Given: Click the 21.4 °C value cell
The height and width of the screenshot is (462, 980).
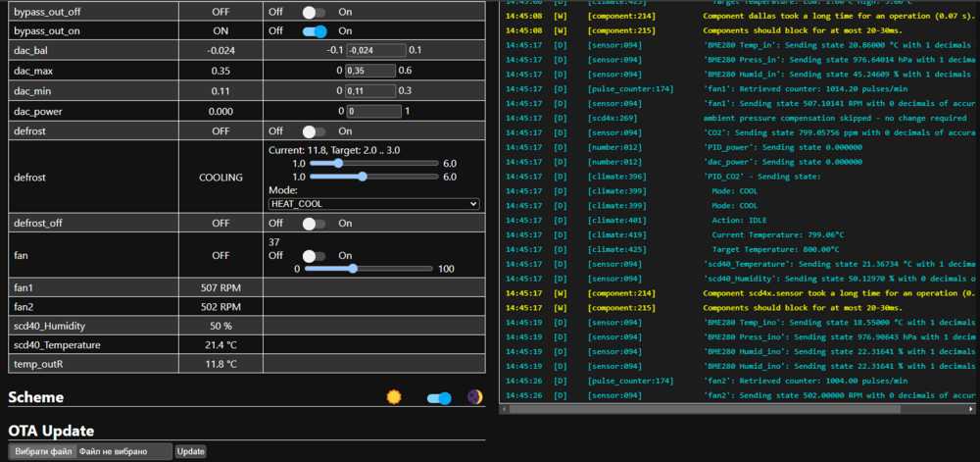Looking at the screenshot, I should [x=221, y=345].
